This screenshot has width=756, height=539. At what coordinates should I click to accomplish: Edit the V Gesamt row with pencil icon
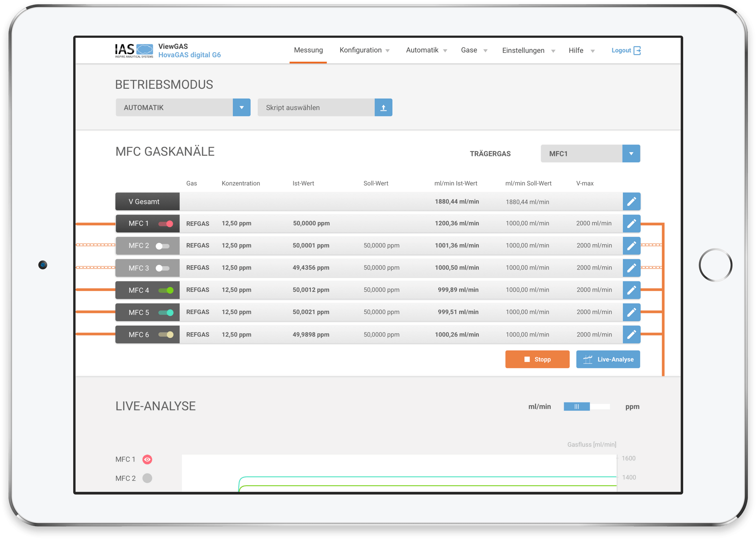pyautogui.click(x=631, y=202)
